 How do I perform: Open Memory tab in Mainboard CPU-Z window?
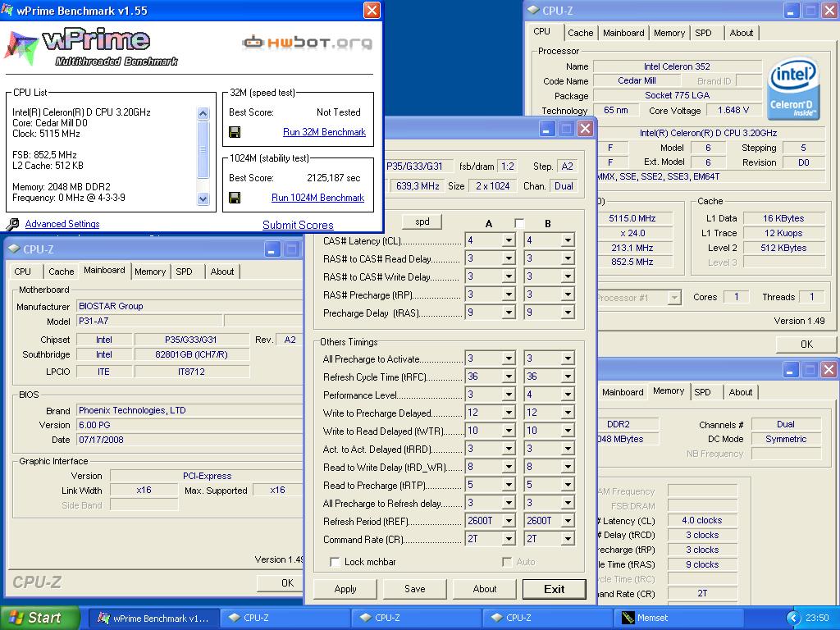coord(150,272)
